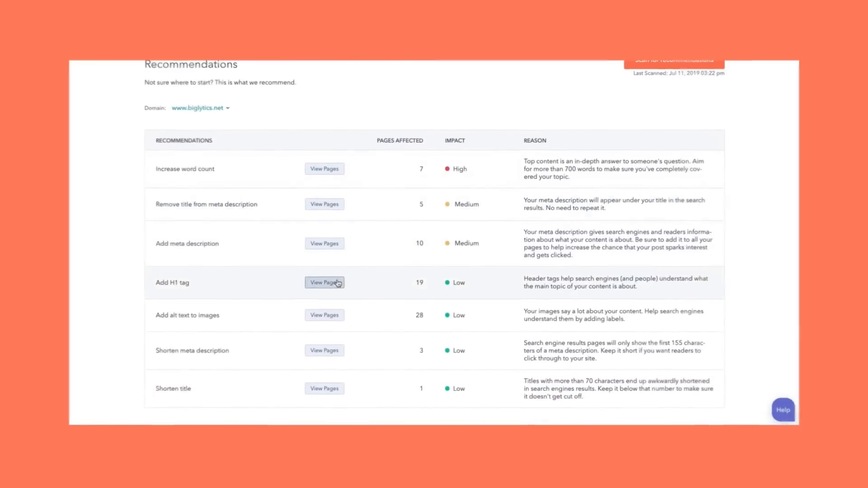The width and height of the screenshot is (868, 488).
Task: Select the Add alt text to images row
Action: [x=187, y=315]
